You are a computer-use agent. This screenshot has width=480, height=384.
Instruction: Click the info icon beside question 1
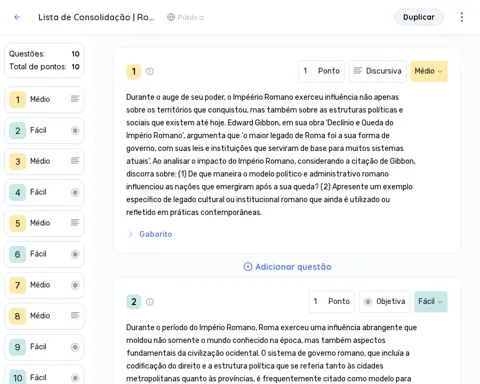[x=150, y=71]
